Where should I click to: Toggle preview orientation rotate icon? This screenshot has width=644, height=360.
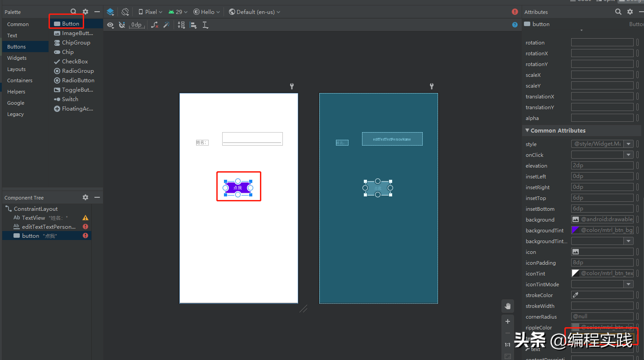point(125,12)
